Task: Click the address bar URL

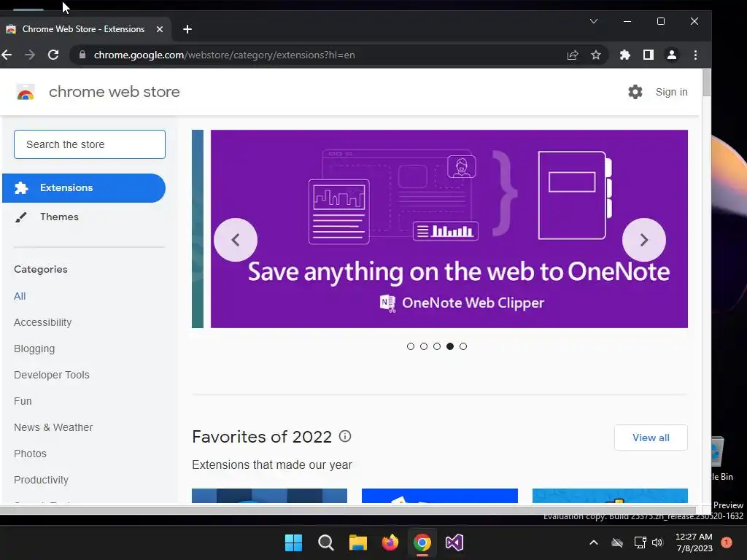Action: tap(225, 55)
